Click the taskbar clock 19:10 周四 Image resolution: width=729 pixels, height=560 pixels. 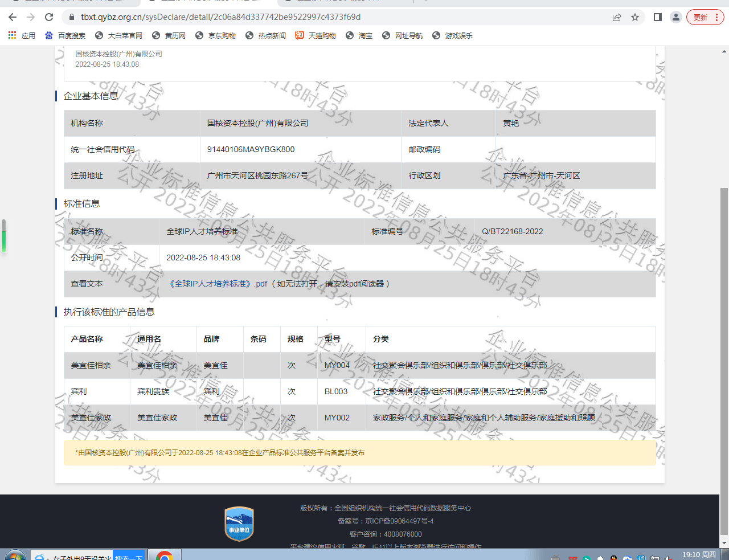699,555
